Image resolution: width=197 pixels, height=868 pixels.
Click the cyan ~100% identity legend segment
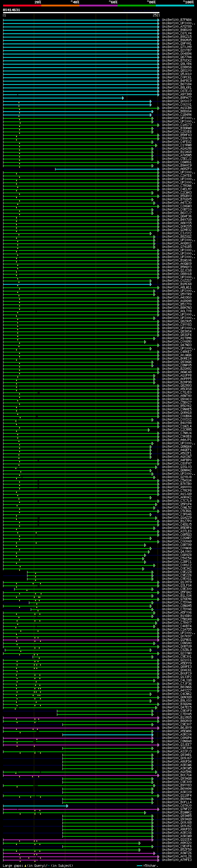tap(175, 6)
